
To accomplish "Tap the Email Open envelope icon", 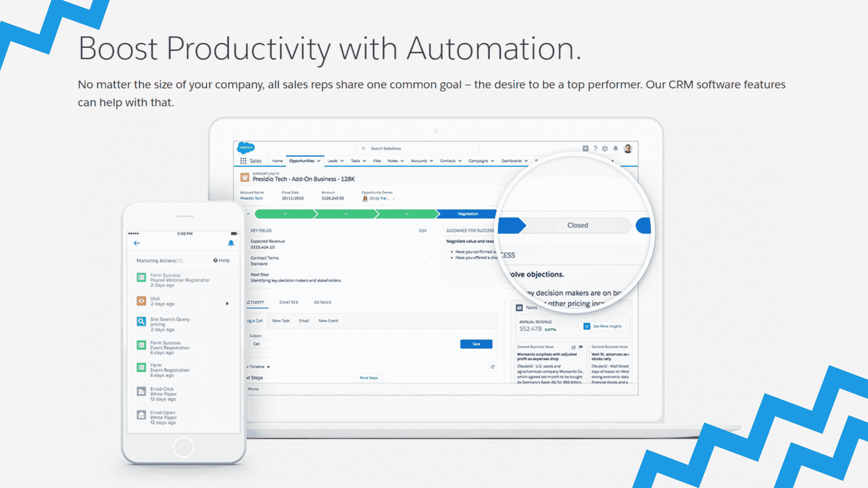I will pyautogui.click(x=142, y=414).
